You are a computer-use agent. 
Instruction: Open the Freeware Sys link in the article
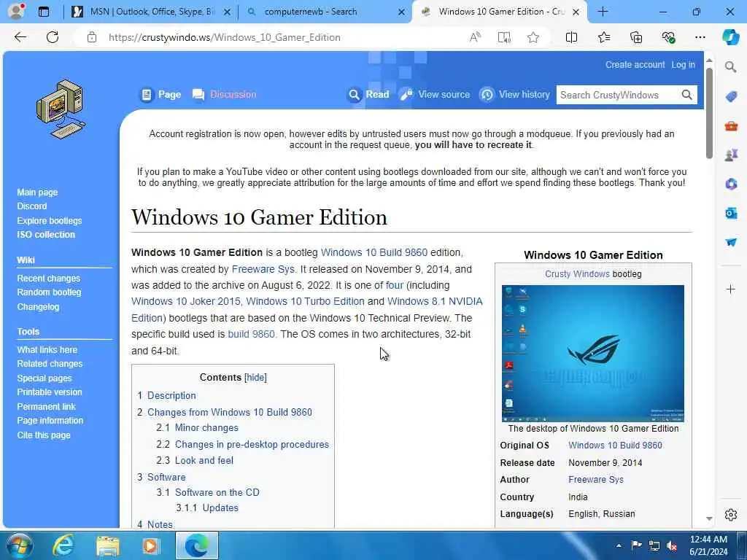(x=263, y=270)
